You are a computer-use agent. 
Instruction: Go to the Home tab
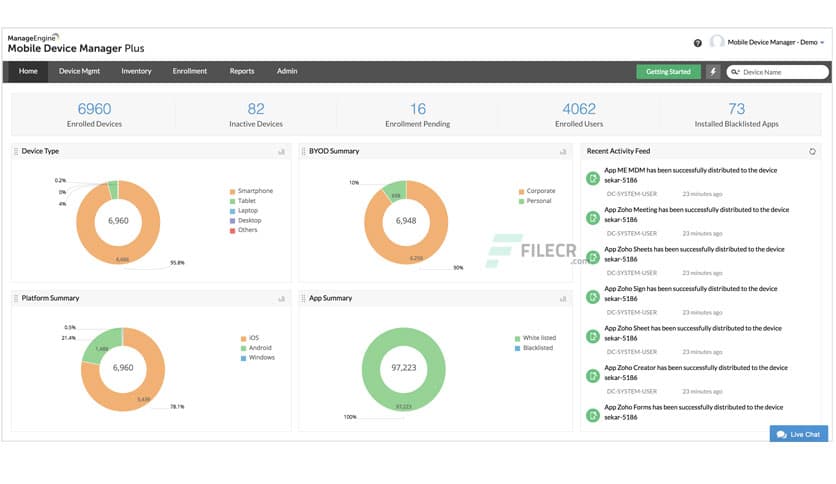pyautogui.click(x=28, y=71)
